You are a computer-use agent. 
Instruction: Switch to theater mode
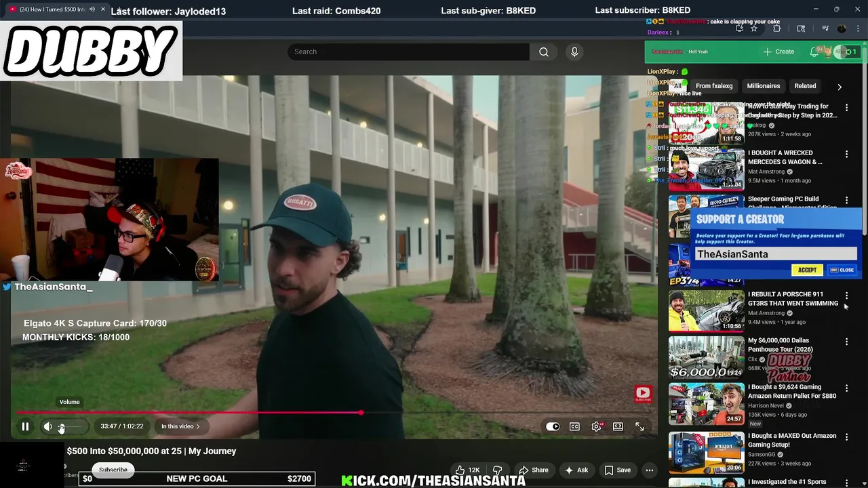pos(618,426)
